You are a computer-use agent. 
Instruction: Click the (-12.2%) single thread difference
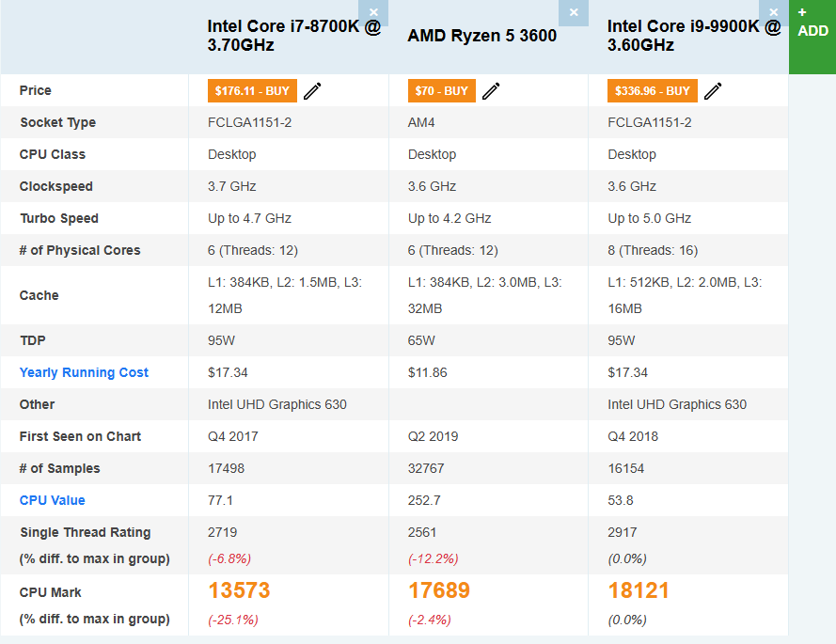(x=433, y=558)
